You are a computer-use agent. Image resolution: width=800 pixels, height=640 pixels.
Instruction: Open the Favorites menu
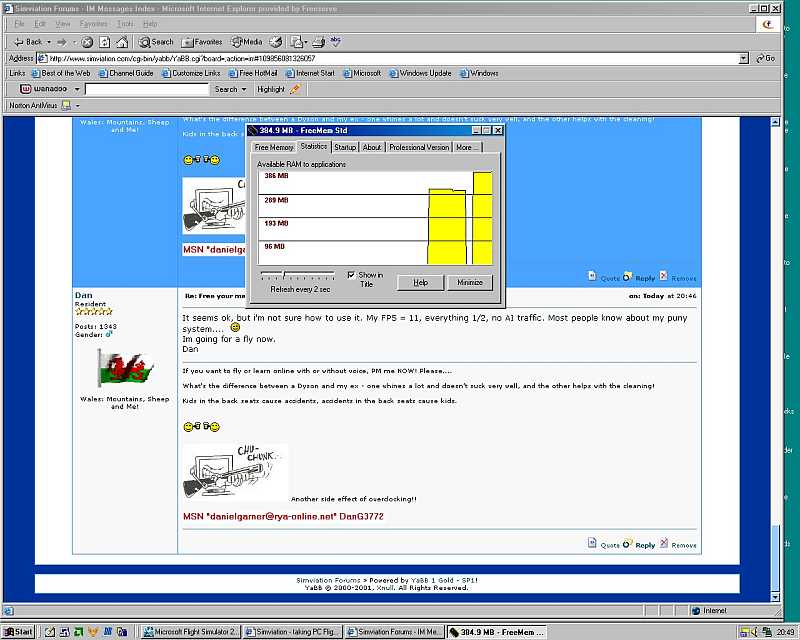tap(93, 23)
